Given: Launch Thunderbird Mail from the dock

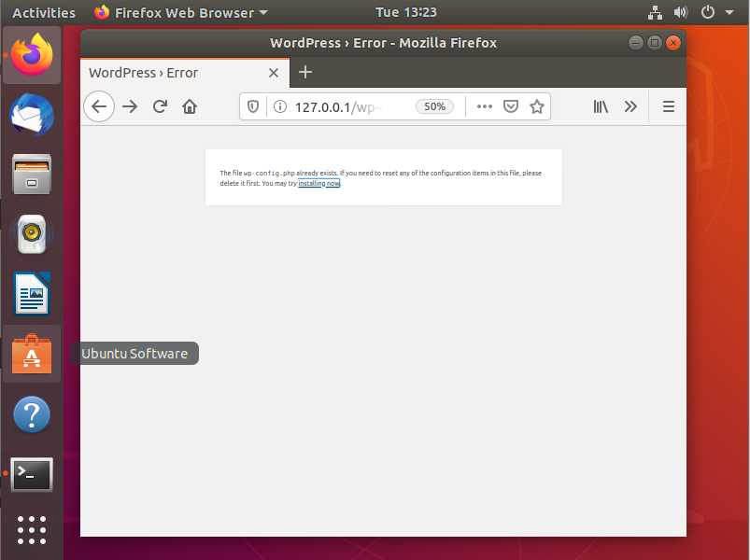Looking at the screenshot, I should 32,115.
